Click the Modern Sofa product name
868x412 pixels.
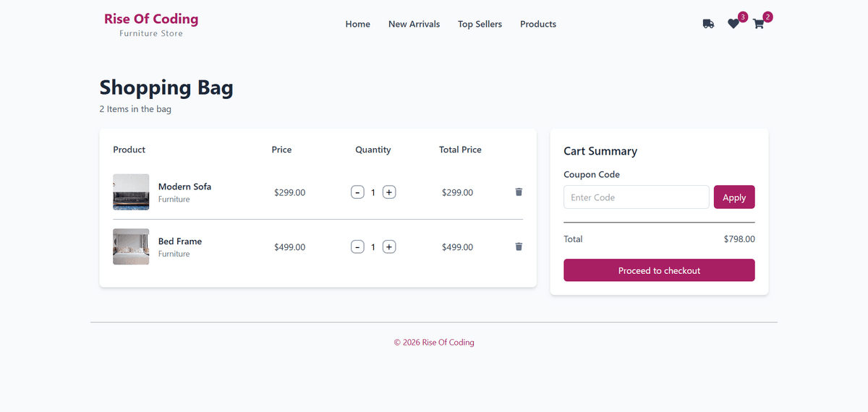click(x=184, y=186)
